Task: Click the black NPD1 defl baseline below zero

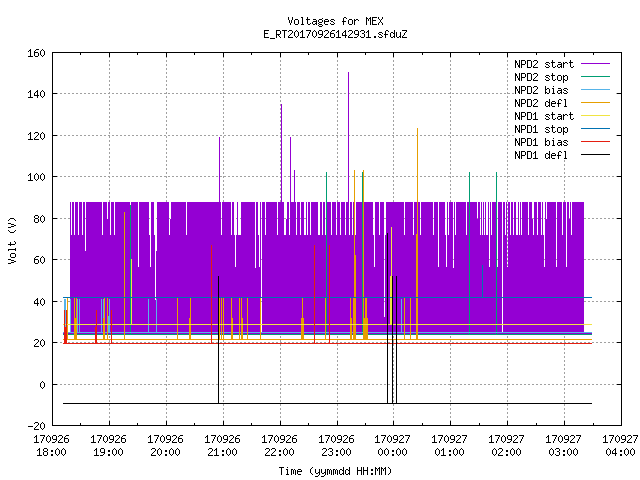Action: (327, 403)
